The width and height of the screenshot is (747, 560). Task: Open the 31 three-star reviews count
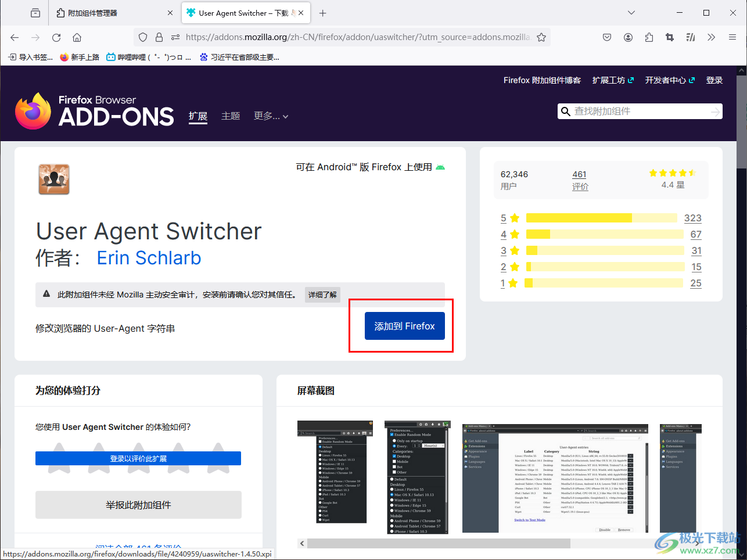point(696,250)
